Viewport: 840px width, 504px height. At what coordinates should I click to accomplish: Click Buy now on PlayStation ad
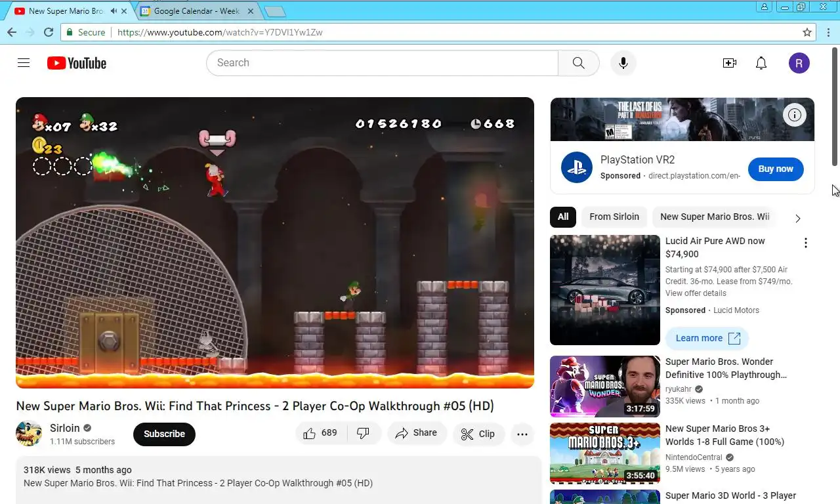click(x=776, y=169)
